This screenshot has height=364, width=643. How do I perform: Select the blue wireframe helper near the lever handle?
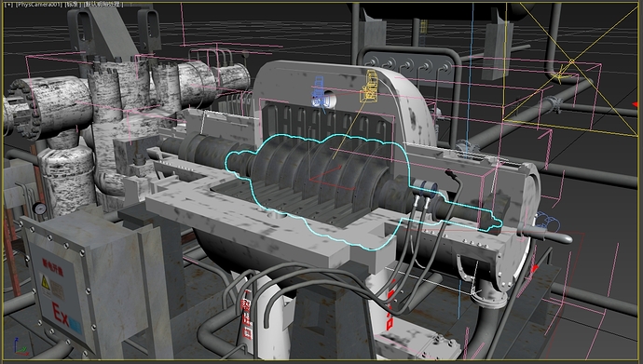pyautogui.click(x=547, y=222)
